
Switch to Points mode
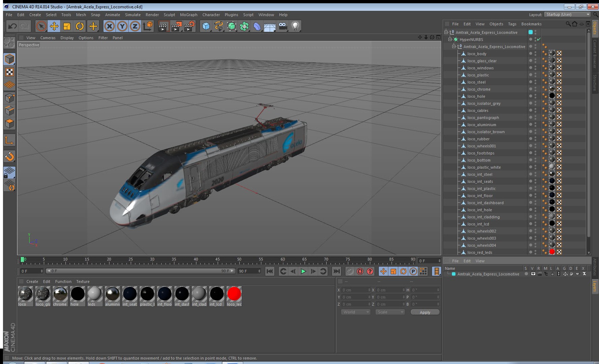(x=9, y=98)
